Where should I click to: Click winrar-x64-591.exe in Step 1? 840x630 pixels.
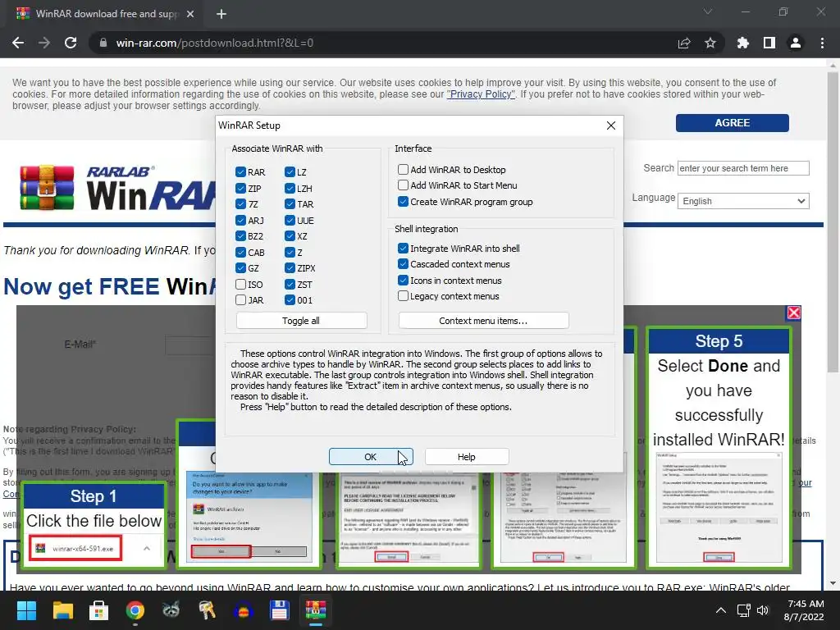point(76,549)
